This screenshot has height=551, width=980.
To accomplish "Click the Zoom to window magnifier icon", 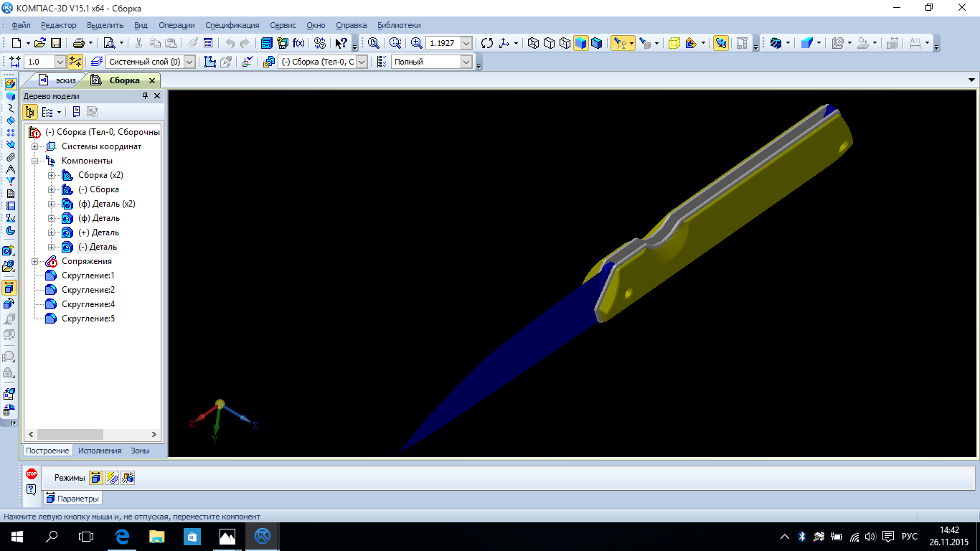I will [374, 43].
